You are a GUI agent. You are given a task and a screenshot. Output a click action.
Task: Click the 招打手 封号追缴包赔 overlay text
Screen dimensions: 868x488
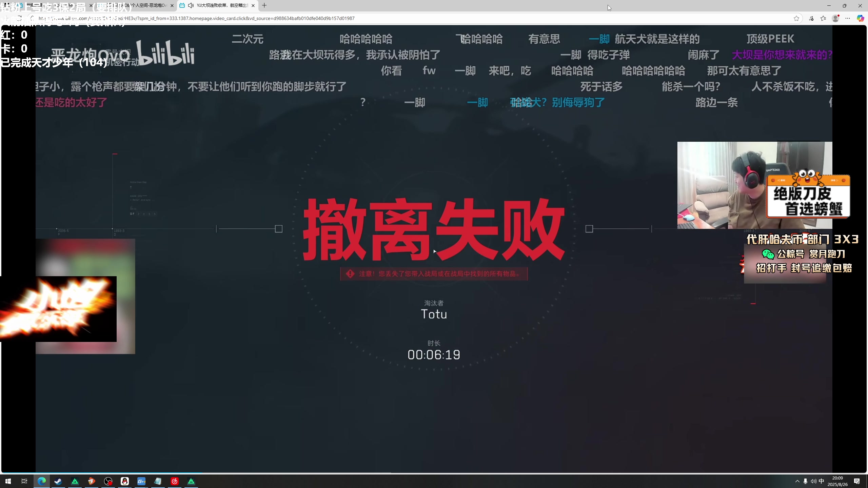pos(804,268)
